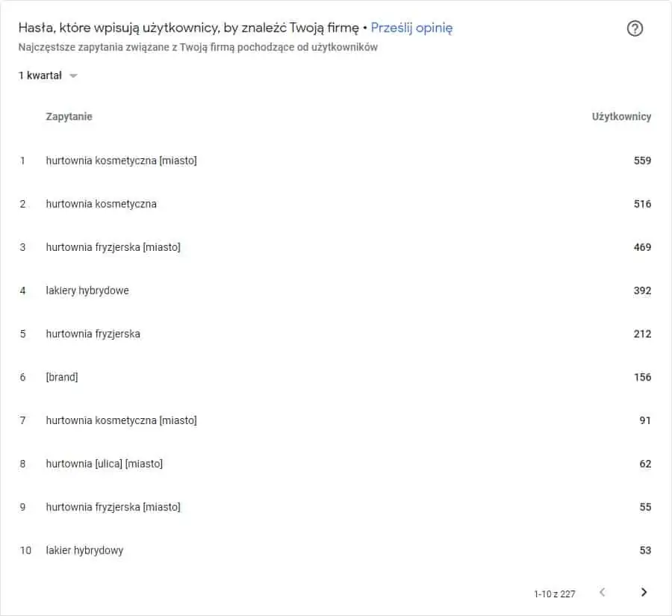Click row seven hurtownia kosmetyczna [miasto]

tap(335, 420)
